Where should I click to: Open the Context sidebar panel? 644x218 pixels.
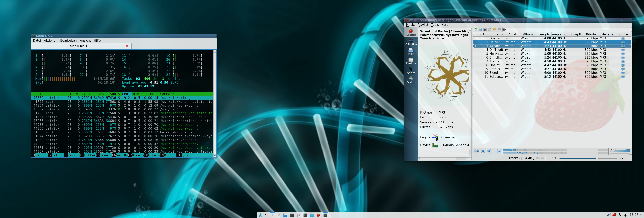[411, 32]
